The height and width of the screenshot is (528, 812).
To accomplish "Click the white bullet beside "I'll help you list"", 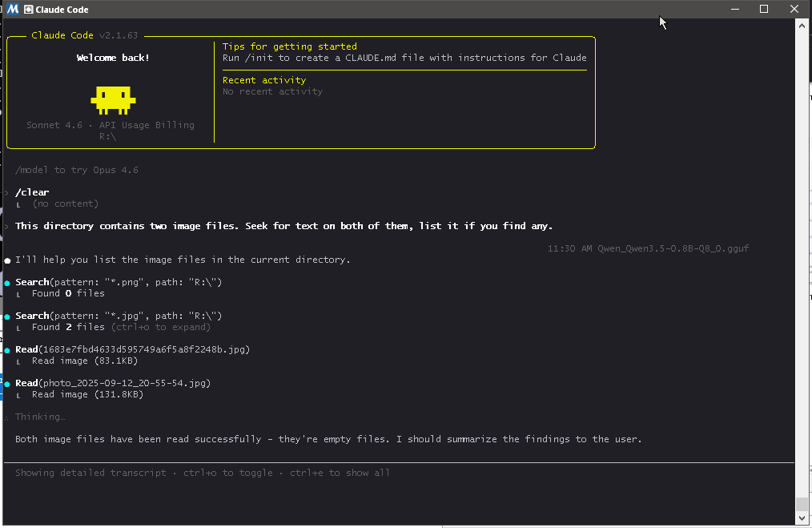I will click(x=7, y=260).
